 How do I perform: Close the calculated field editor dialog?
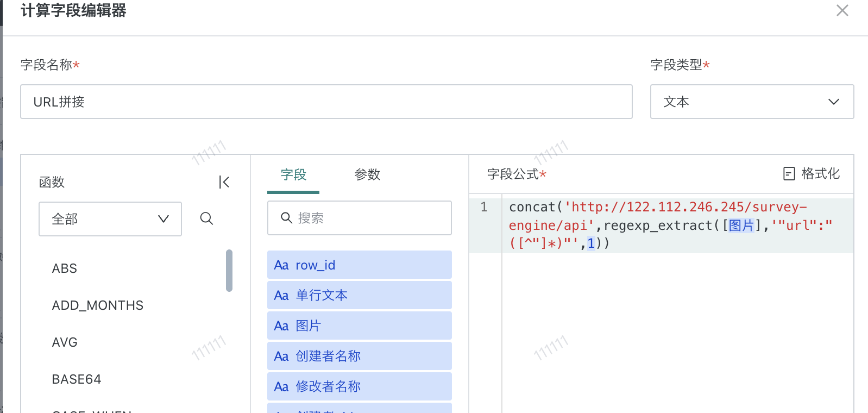842,10
